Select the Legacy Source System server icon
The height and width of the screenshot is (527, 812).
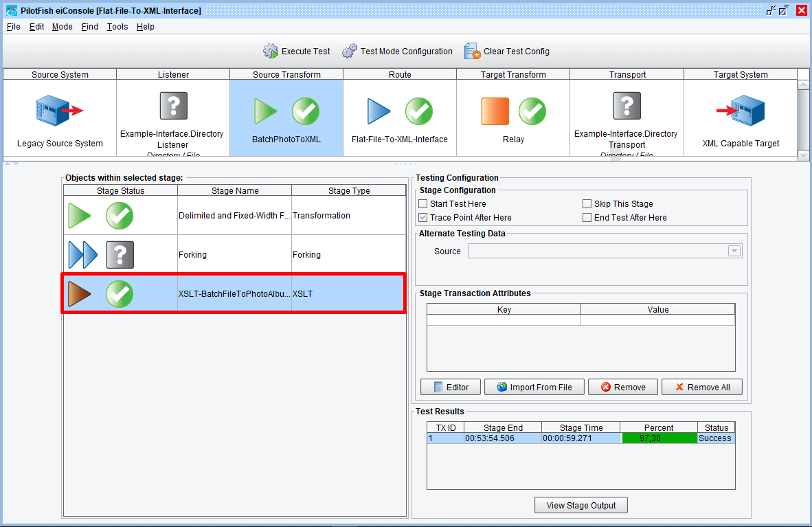(x=59, y=111)
